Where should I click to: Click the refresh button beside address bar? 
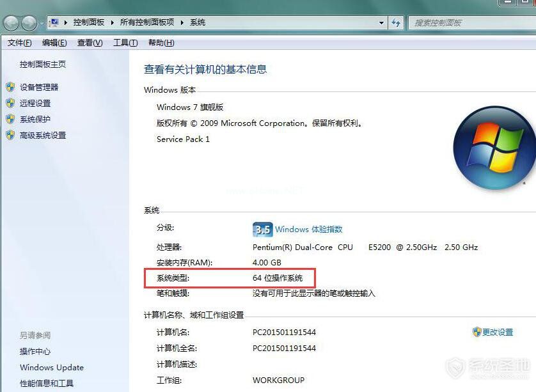396,23
